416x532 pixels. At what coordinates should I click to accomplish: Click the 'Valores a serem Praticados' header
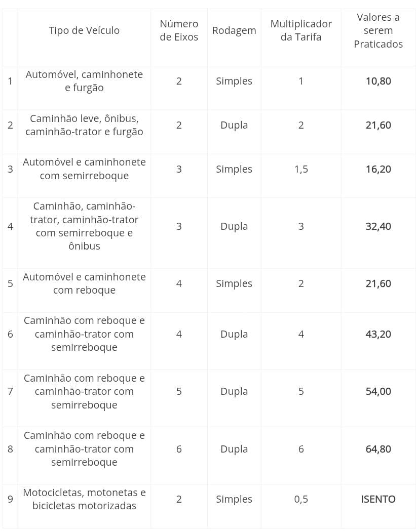click(x=378, y=30)
